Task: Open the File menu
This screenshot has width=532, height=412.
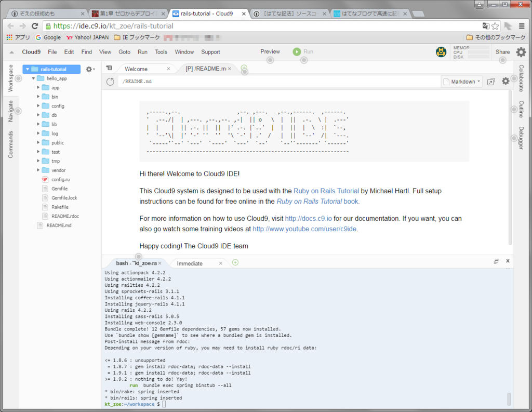Action: click(52, 52)
